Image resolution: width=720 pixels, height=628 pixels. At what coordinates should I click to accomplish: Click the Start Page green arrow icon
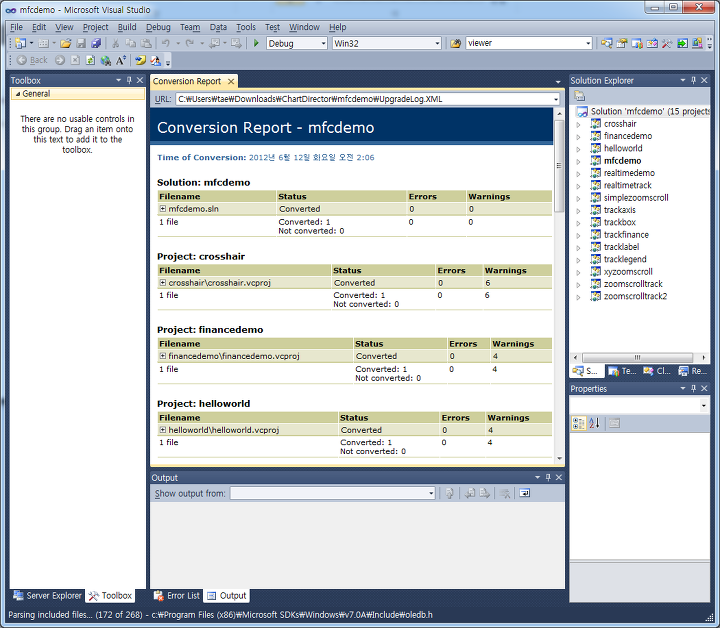[682, 43]
